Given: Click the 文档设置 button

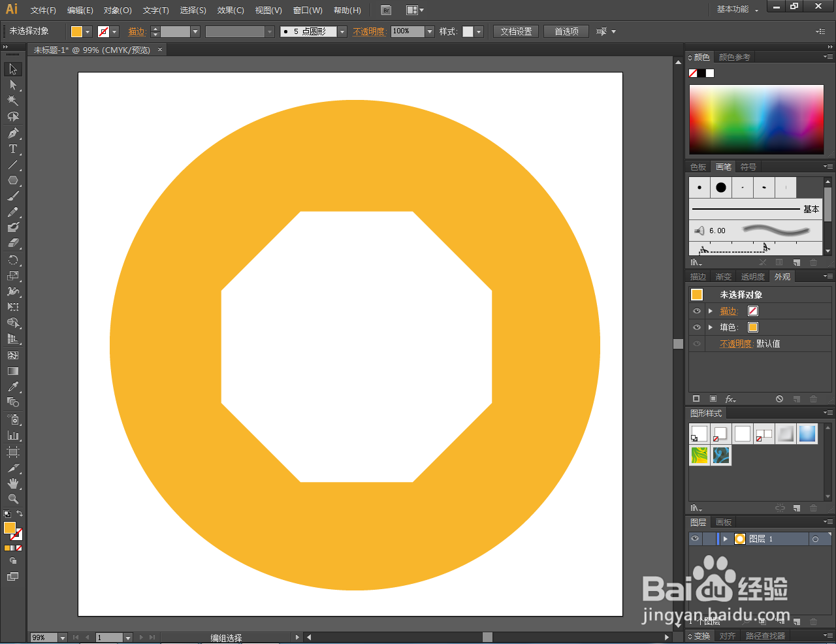Looking at the screenshot, I should click(x=516, y=31).
